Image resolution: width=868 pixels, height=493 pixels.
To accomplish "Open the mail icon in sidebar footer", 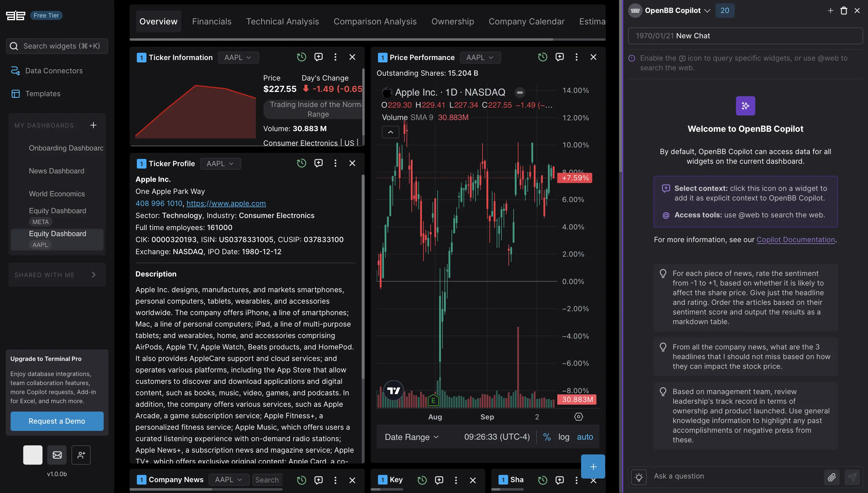I will [x=57, y=455].
